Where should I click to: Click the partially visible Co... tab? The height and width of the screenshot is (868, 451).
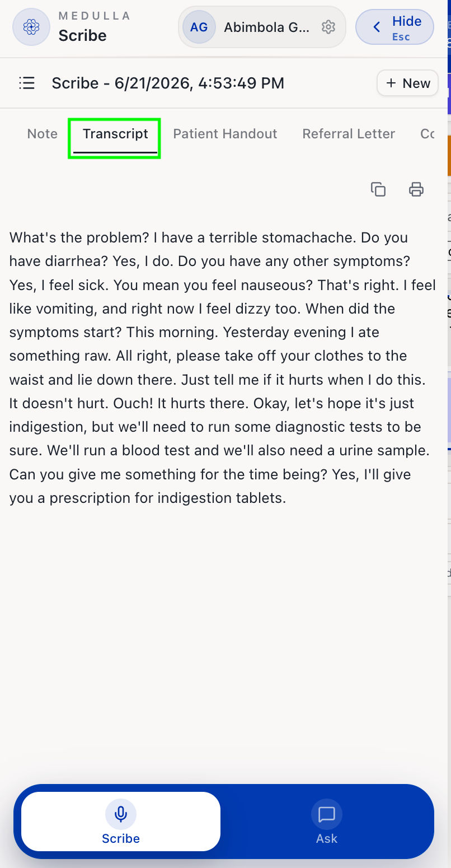(x=427, y=134)
